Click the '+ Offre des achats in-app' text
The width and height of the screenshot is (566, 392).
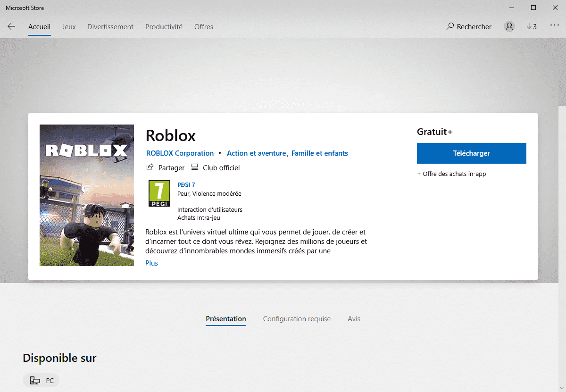(451, 174)
